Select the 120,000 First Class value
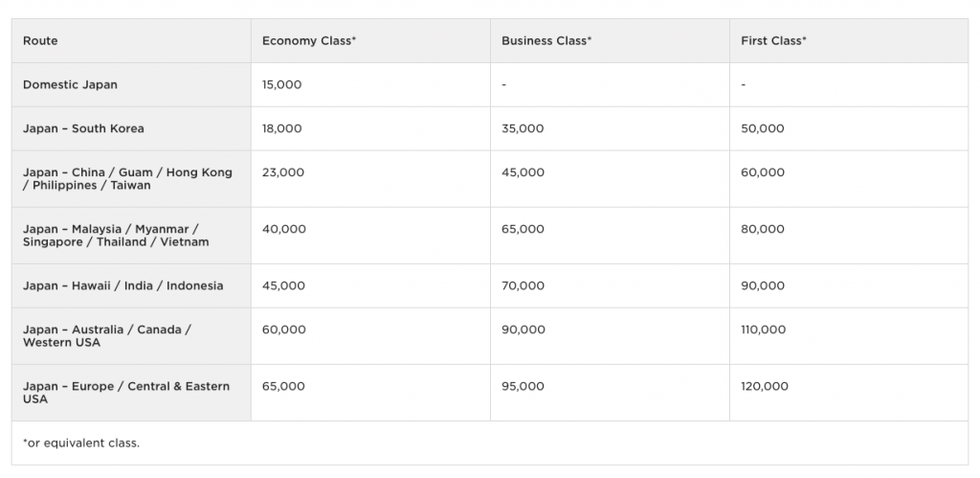The image size is (980, 478). 764,386
